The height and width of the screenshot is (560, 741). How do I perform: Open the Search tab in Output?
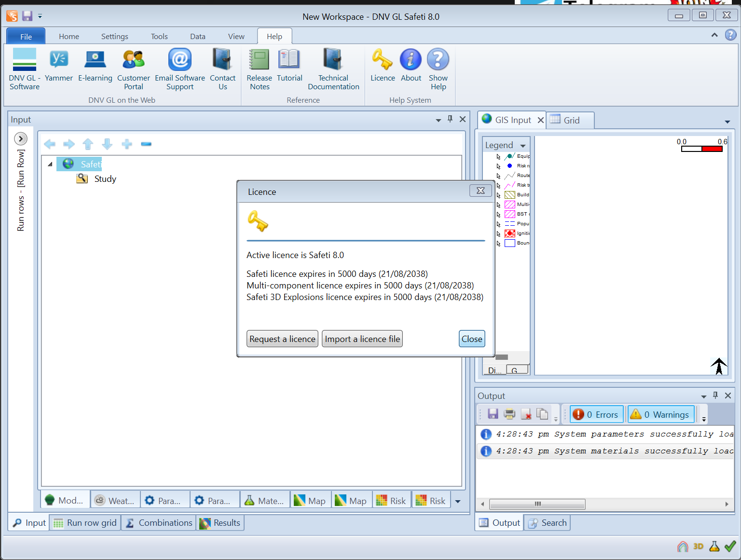tap(548, 523)
